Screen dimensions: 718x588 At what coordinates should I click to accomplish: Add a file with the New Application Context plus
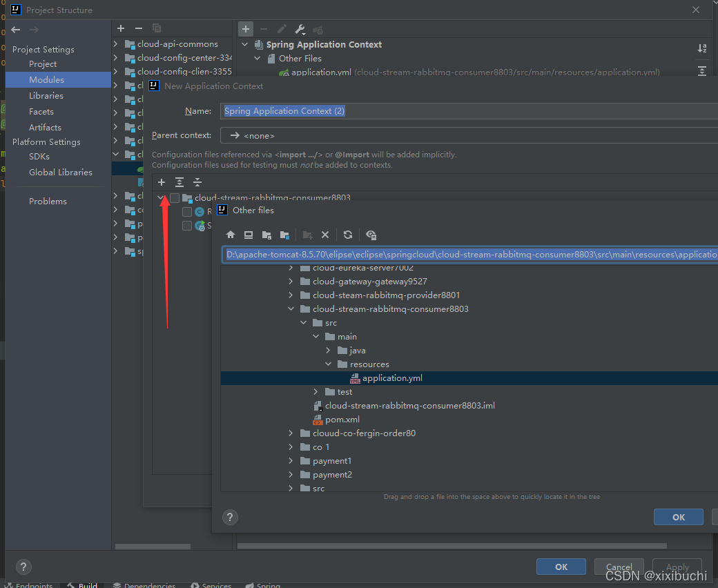pyautogui.click(x=162, y=182)
